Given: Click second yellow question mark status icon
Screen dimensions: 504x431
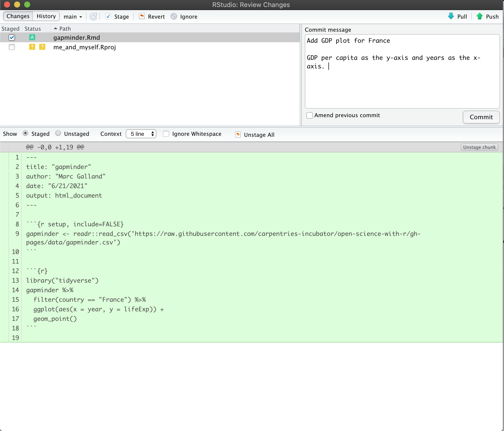Looking at the screenshot, I should pos(42,47).
